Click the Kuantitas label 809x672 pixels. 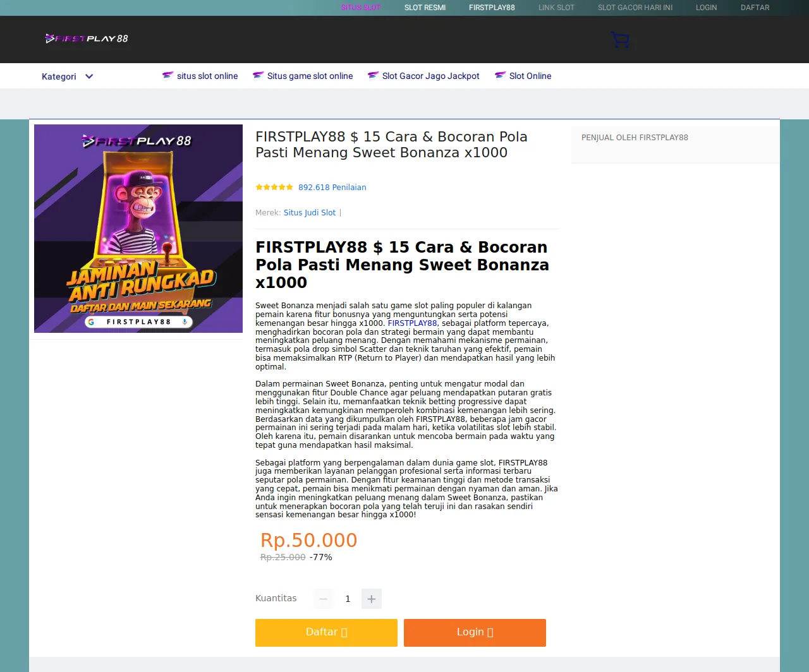coord(276,598)
